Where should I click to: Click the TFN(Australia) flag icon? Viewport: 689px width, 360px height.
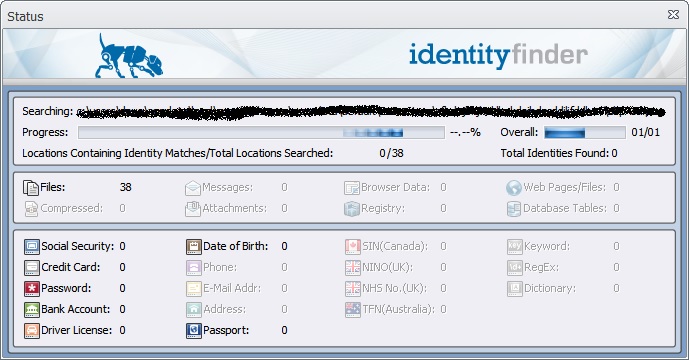coord(353,309)
